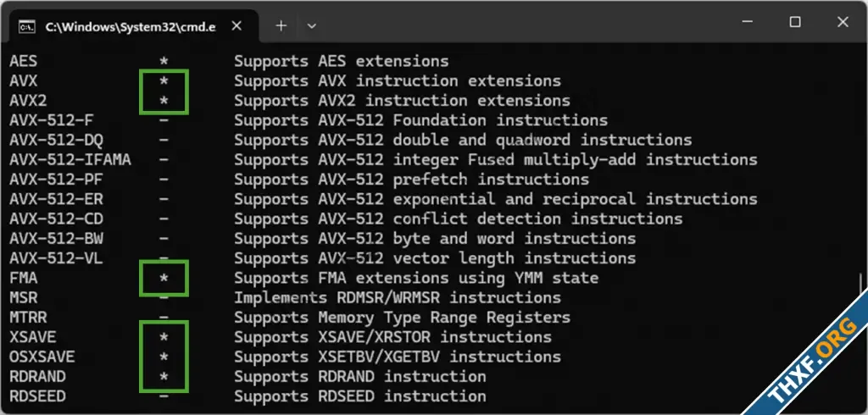Click the AVX-512-IFAMA feature name
Viewport: 868px width, 415px height.
click(70, 160)
